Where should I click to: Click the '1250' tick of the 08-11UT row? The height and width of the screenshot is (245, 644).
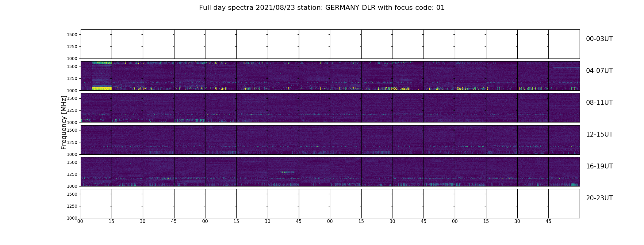tap(72, 110)
